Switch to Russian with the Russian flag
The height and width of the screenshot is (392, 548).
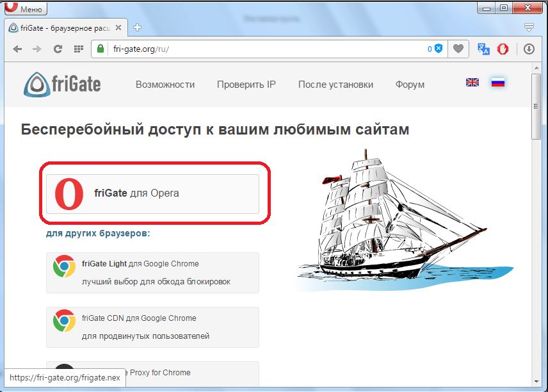(x=497, y=83)
